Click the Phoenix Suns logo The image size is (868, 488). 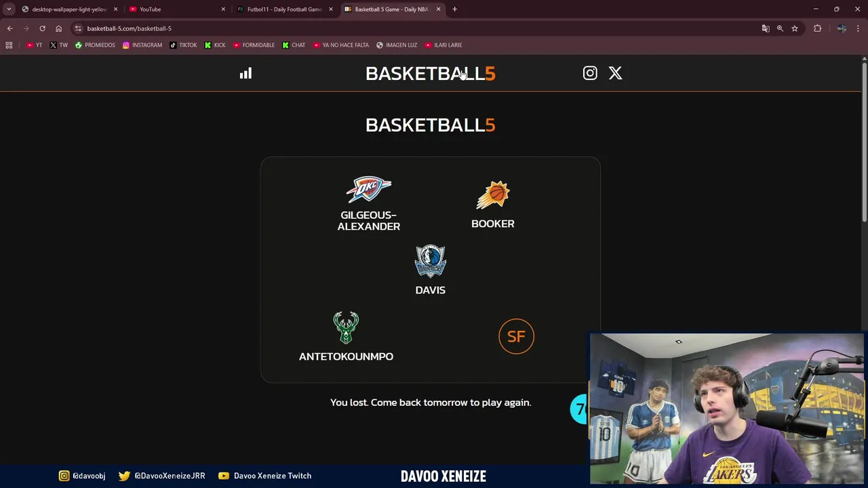[x=493, y=195]
